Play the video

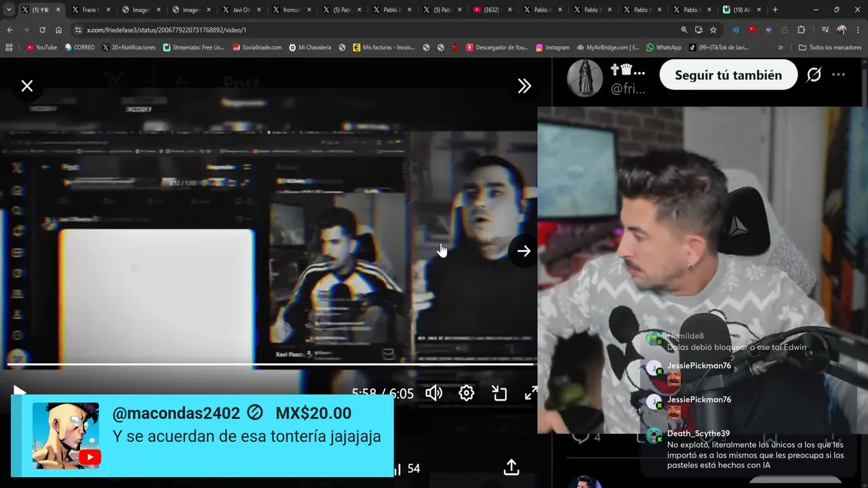(19, 392)
